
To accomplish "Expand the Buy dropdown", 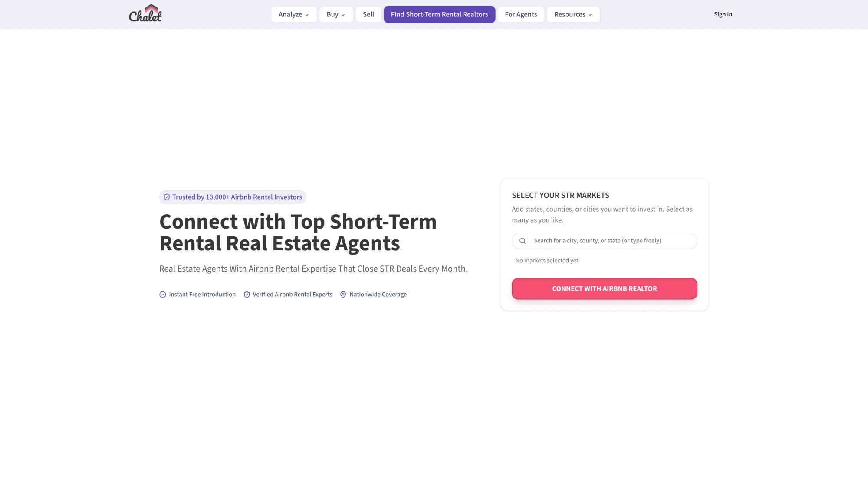I will coord(335,14).
